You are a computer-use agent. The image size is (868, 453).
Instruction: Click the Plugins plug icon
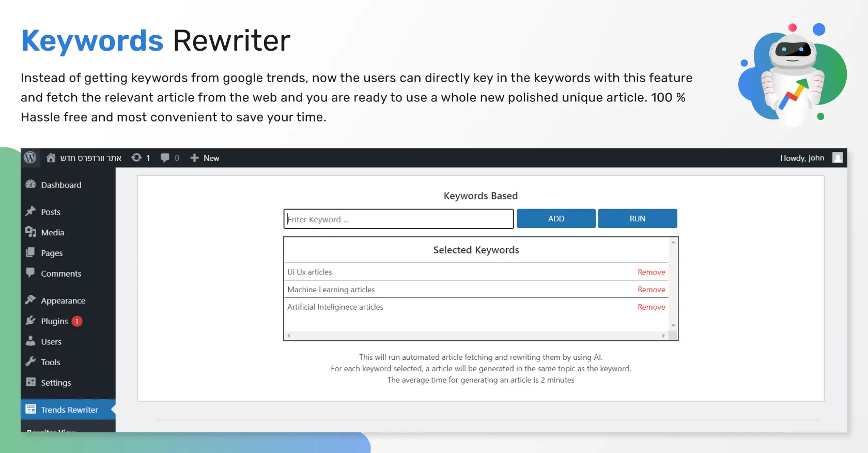[30, 321]
